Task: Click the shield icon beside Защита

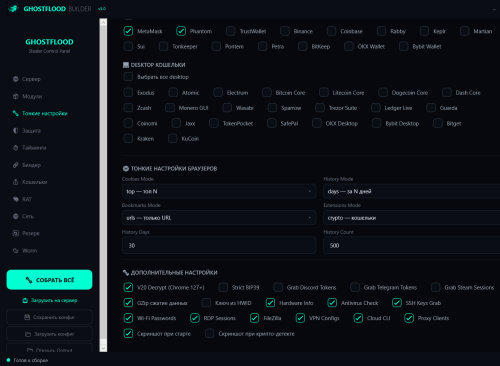Action: pyautogui.click(x=16, y=131)
